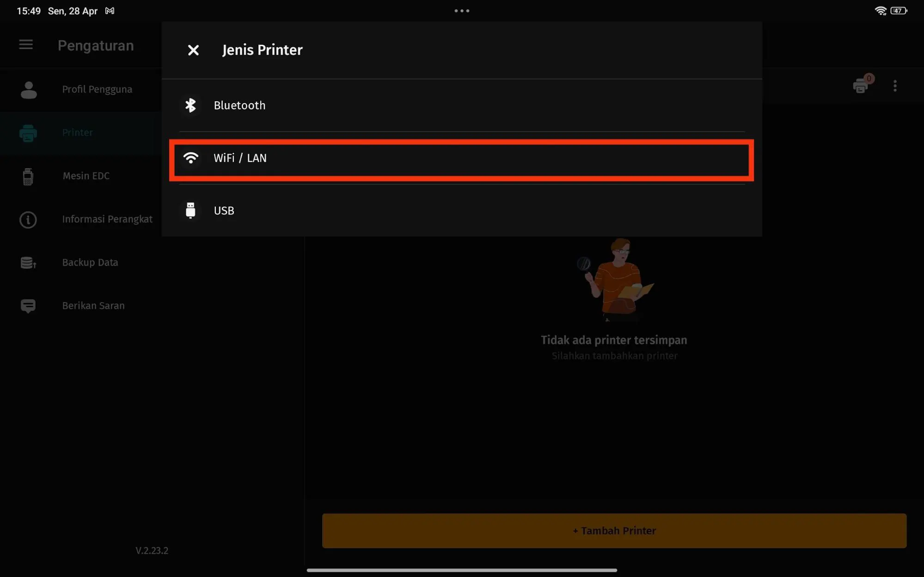The height and width of the screenshot is (577, 924).
Task: Select the Bluetooth printer type icon
Action: pos(190,105)
